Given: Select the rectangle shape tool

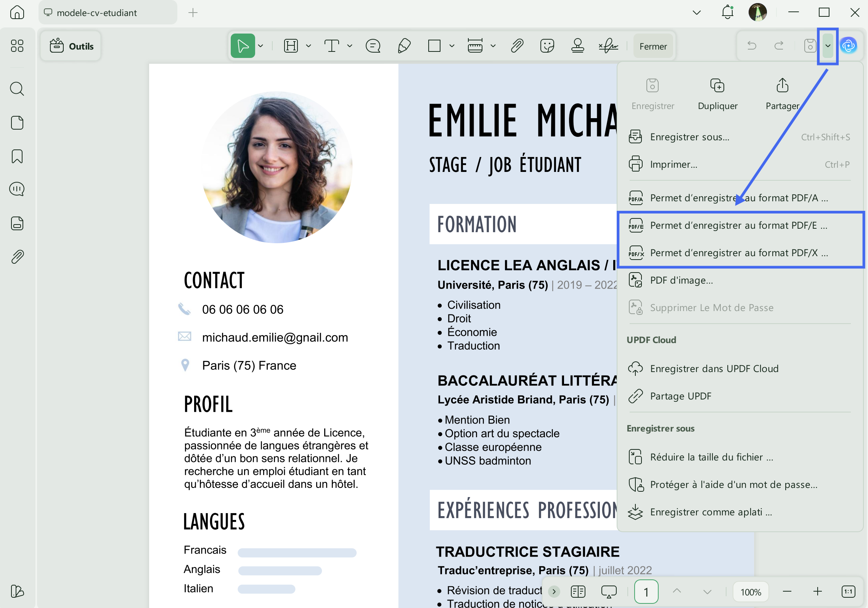Looking at the screenshot, I should (435, 46).
